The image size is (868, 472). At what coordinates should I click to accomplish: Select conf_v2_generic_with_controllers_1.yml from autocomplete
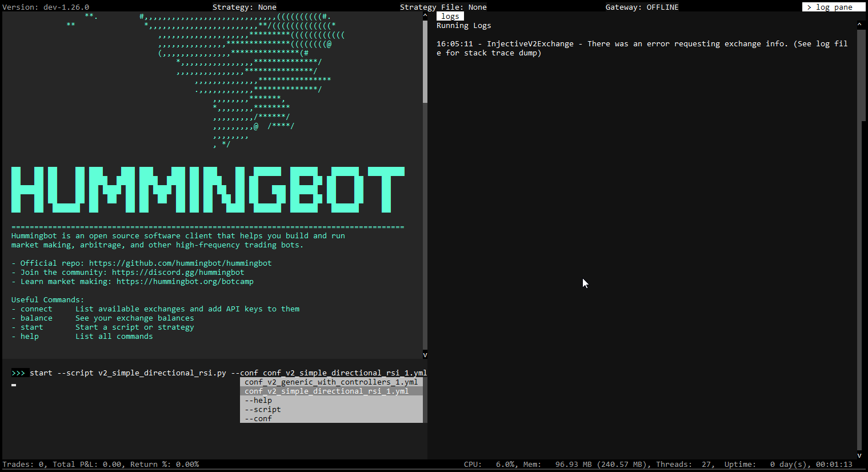[331, 382]
